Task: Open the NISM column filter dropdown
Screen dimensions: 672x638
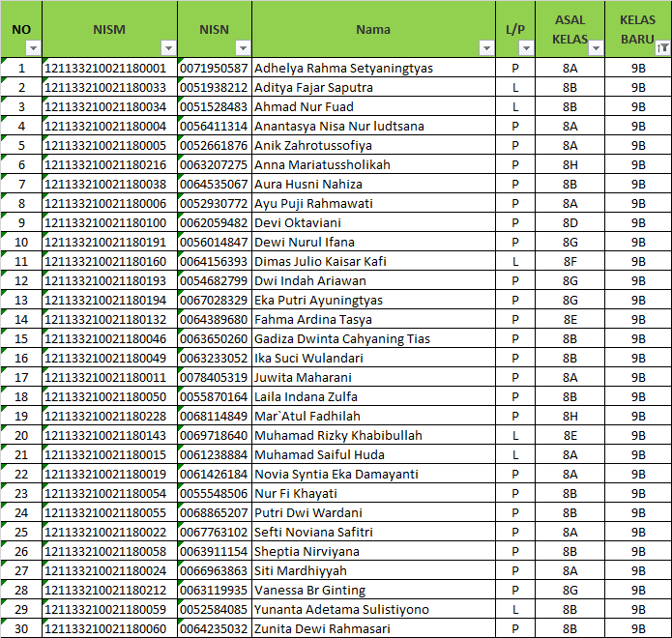Action: [x=168, y=48]
